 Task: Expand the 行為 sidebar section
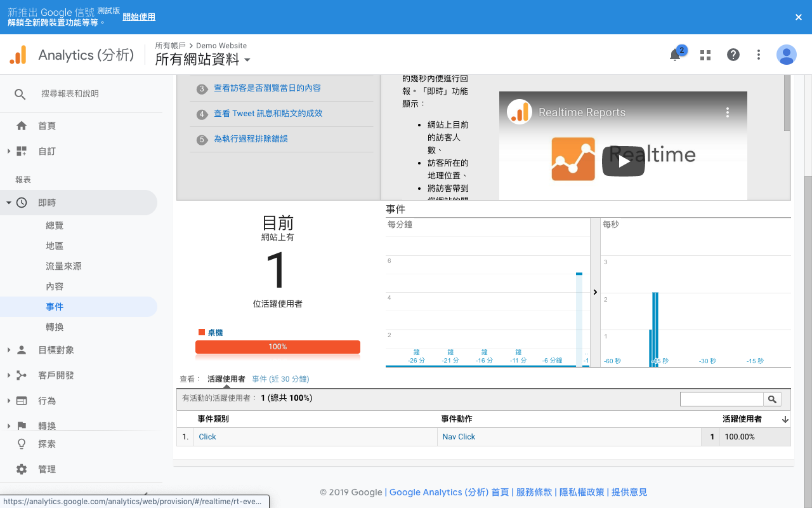click(9, 401)
